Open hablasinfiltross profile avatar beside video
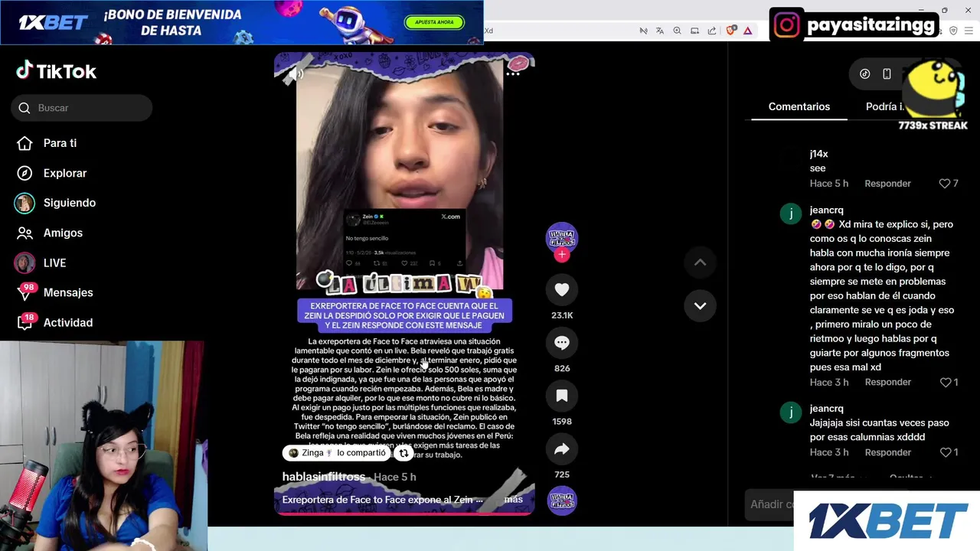The image size is (980, 551). 561,238
